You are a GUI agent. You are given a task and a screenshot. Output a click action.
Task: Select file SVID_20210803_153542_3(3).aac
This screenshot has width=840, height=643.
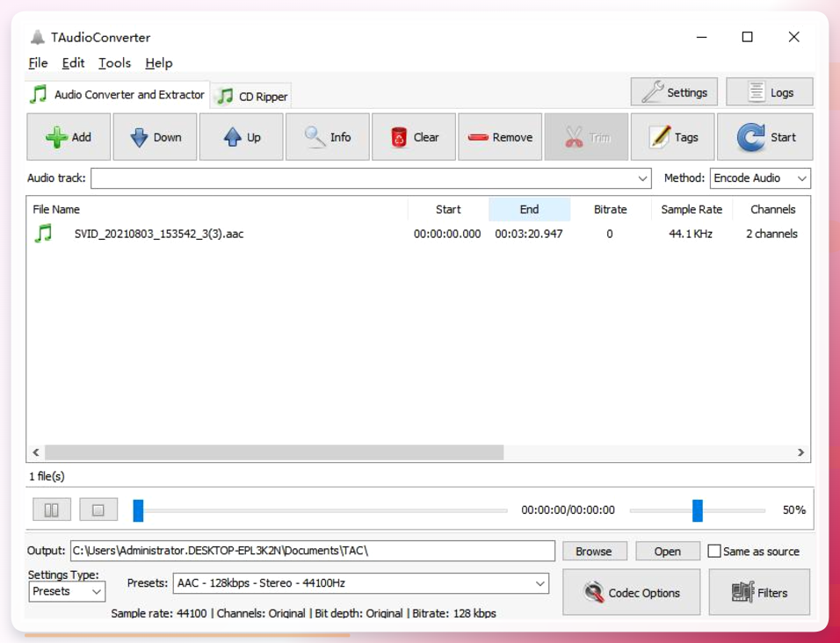158,234
